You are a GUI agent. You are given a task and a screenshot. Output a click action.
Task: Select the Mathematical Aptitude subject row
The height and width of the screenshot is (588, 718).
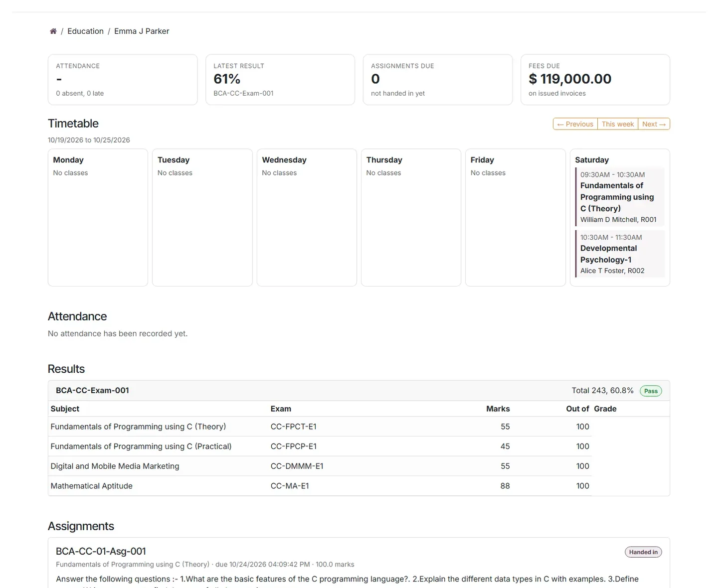click(320, 486)
